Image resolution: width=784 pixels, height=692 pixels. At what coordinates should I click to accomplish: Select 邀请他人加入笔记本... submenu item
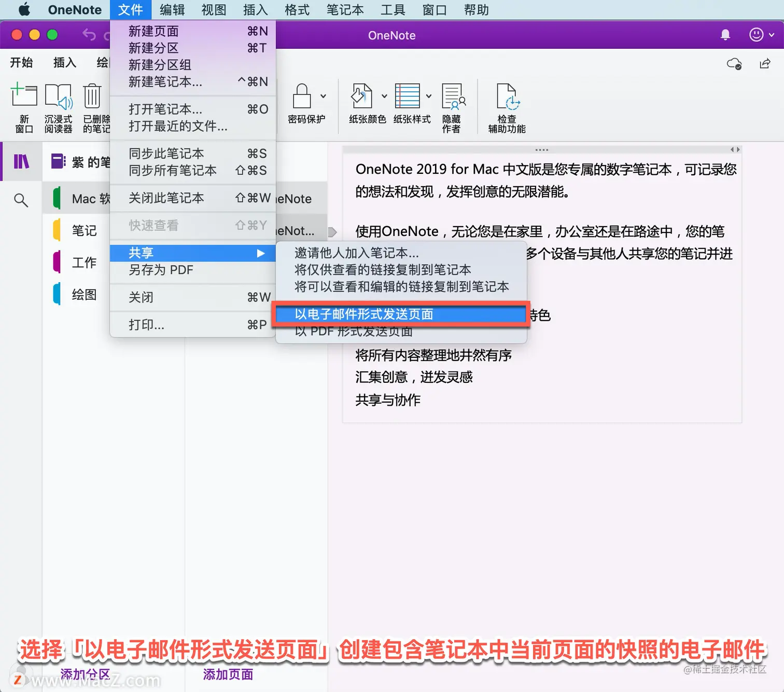[401, 253]
